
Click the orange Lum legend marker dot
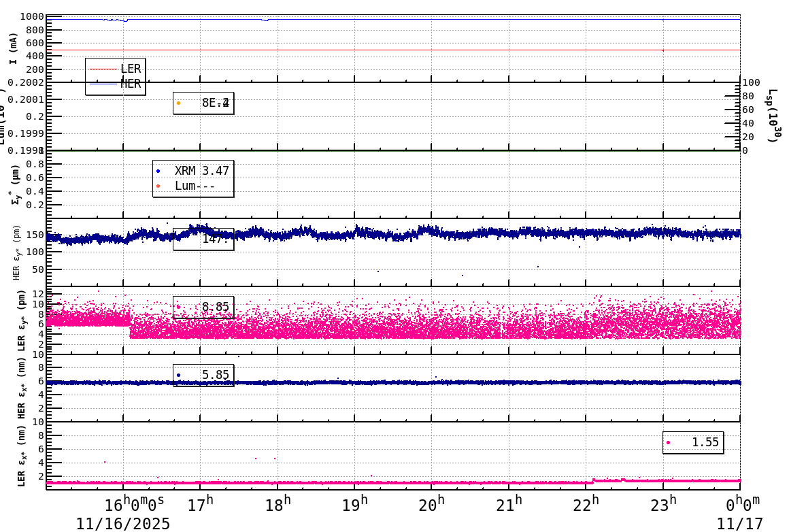click(158, 186)
